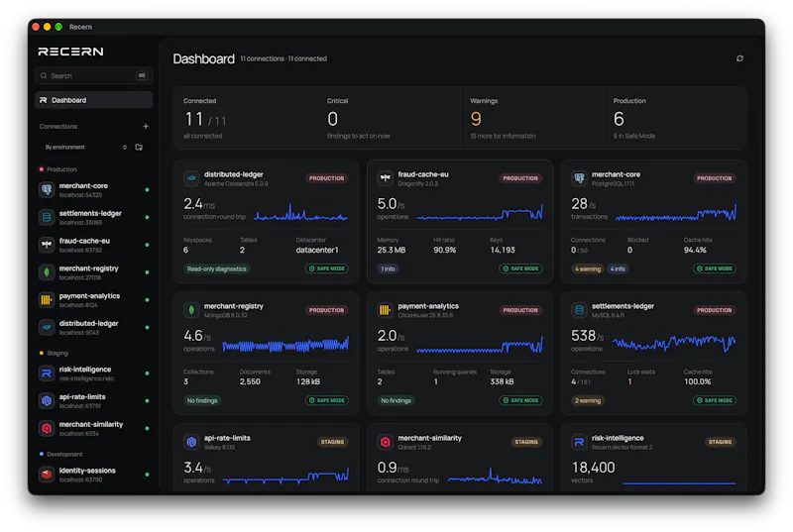793x532 pixels.
Task: Click fraud-cache-eu Dragonfly icon in sidebar
Action: point(47,245)
